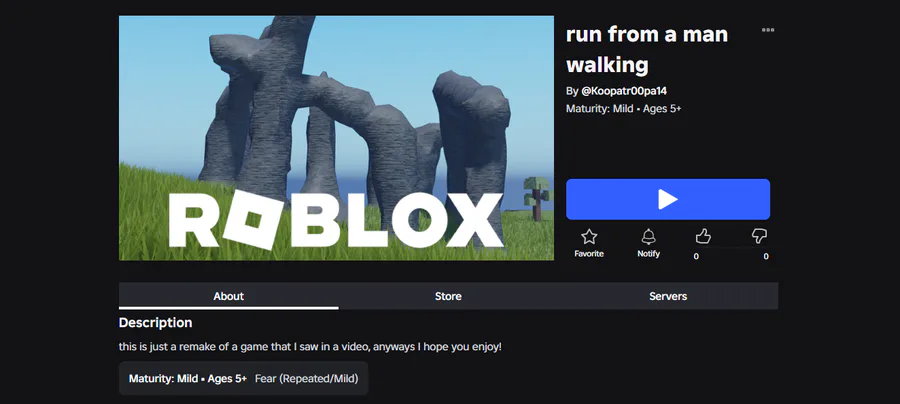Enable notifications via the bell icon
Image resolution: width=900 pixels, height=404 pixels.
click(x=649, y=236)
